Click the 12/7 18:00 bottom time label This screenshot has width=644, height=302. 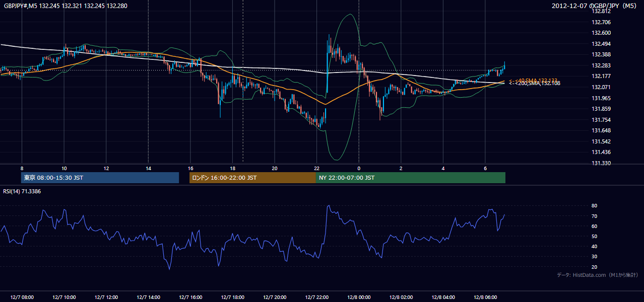[x=232, y=297]
